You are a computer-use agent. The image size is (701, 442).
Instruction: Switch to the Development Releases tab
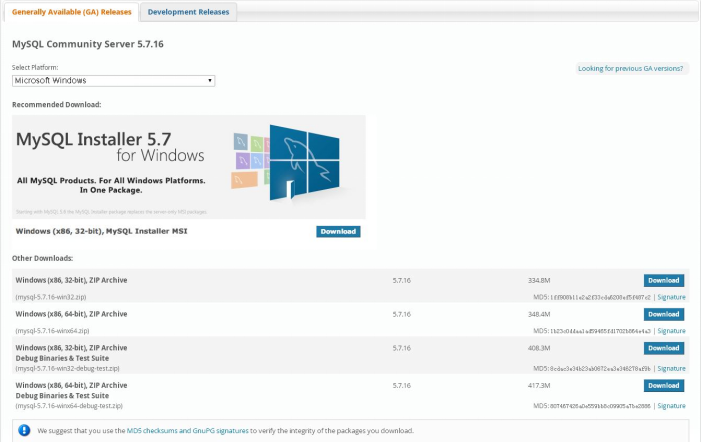(x=188, y=12)
